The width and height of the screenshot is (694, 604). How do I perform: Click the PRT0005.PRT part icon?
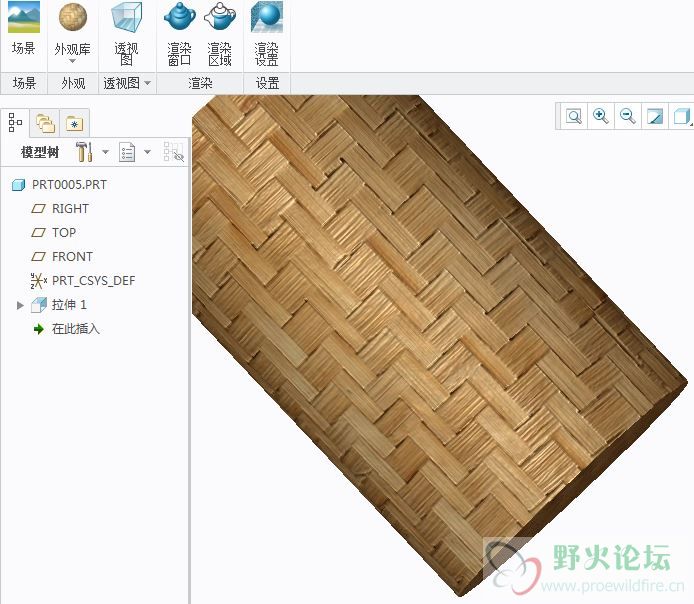pyautogui.click(x=18, y=185)
